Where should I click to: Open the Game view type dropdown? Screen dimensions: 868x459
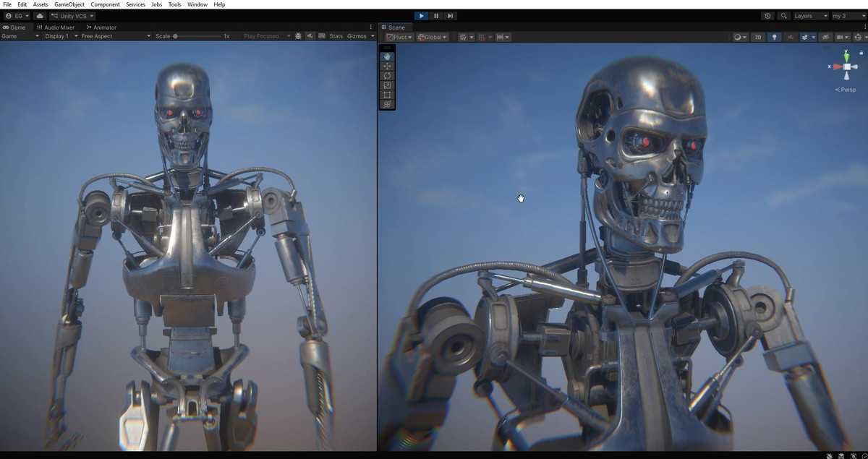[20, 36]
